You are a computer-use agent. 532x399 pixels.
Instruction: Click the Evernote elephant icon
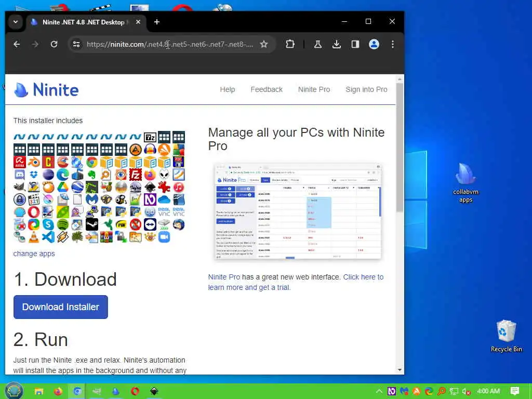(x=91, y=175)
